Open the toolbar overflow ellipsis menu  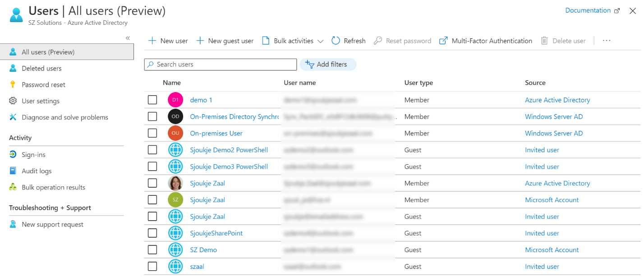(606, 41)
